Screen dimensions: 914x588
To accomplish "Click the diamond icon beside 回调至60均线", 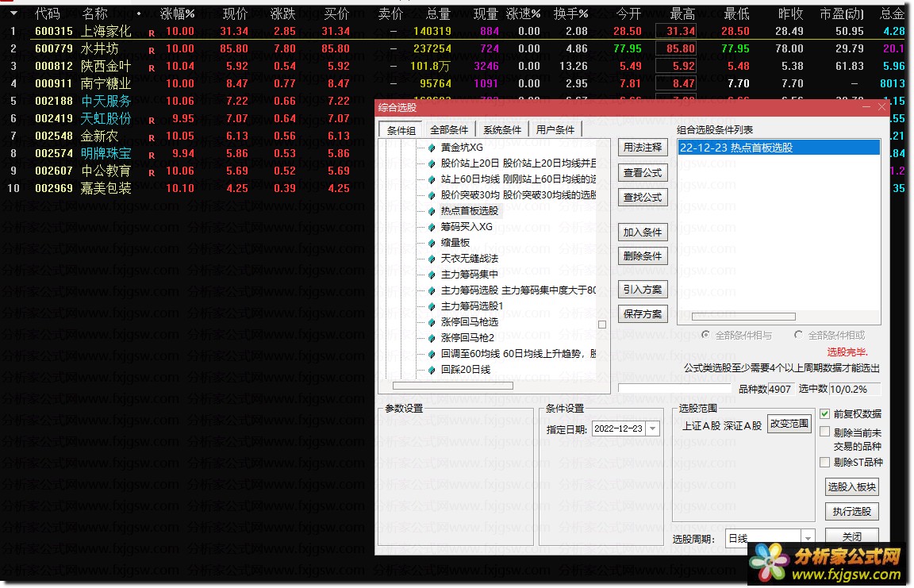I will 432,354.
